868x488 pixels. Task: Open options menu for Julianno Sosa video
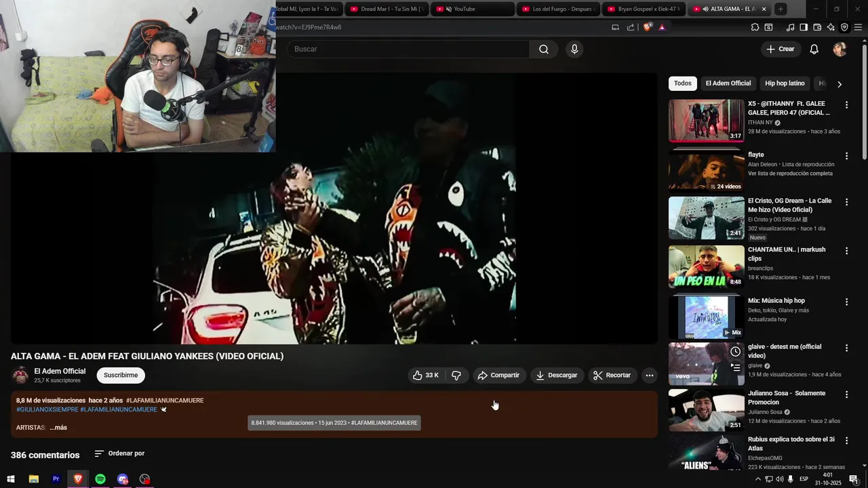pyautogui.click(x=846, y=394)
